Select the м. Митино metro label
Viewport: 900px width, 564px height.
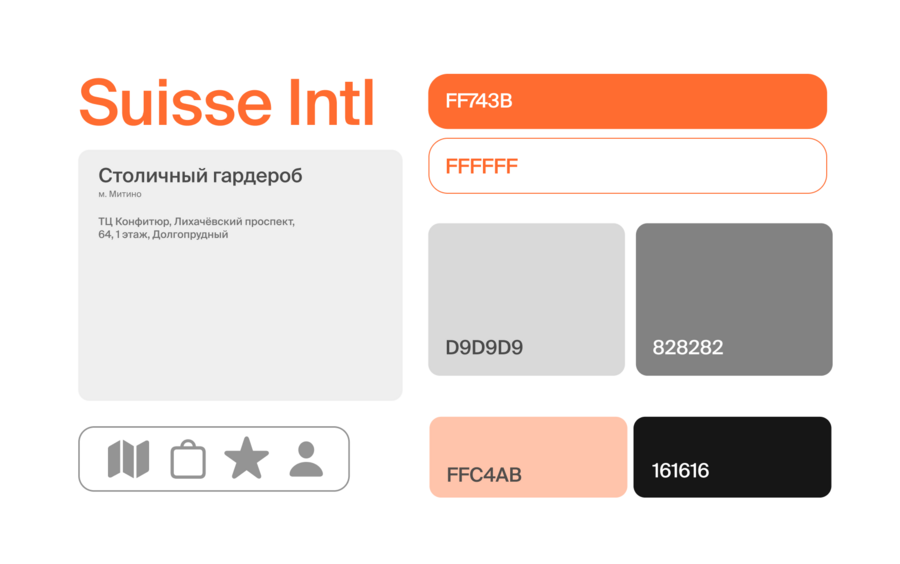pos(120,194)
